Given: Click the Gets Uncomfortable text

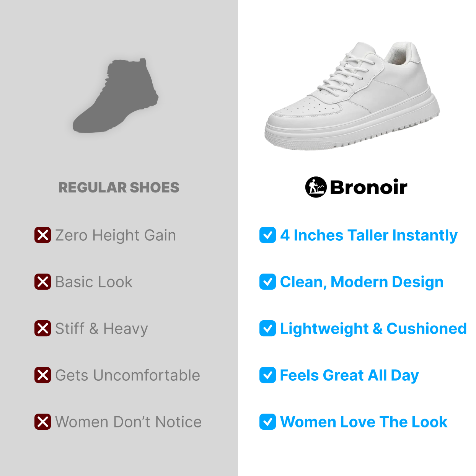Looking at the screenshot, I should coord(128,375).
